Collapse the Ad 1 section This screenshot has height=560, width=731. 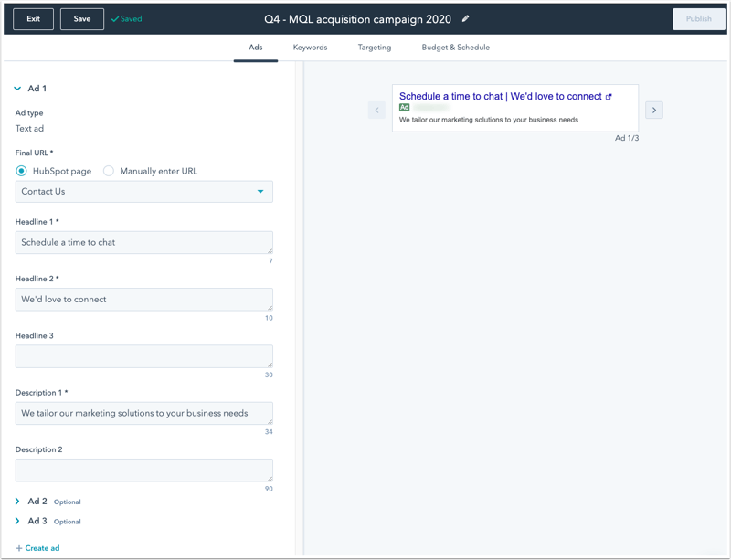17,88
